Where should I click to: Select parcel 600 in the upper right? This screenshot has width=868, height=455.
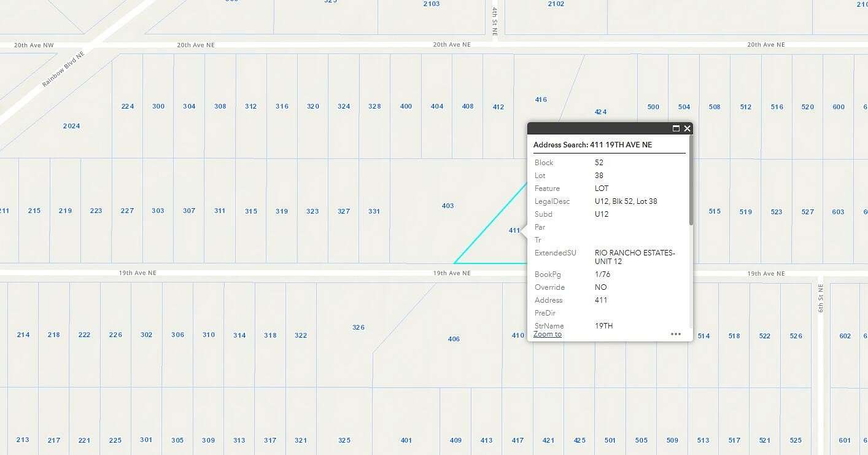coord(838,106)
